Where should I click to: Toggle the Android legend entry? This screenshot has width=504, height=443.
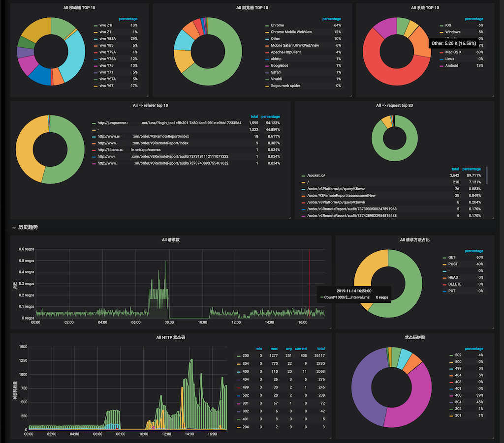point(452,65)
